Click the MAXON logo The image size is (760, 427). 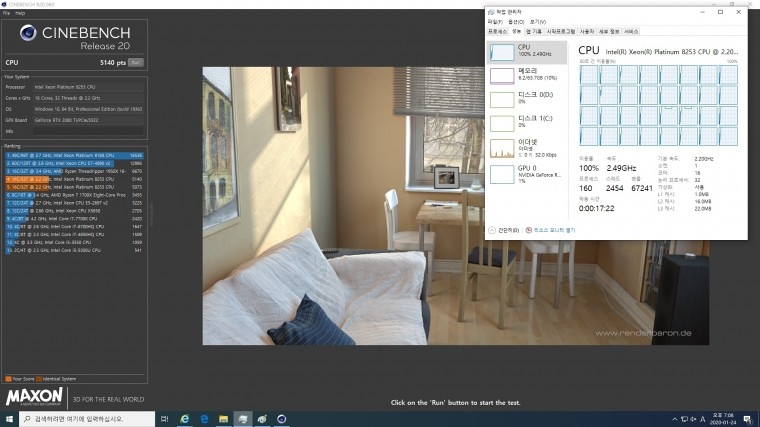click(x=34, y=397)
